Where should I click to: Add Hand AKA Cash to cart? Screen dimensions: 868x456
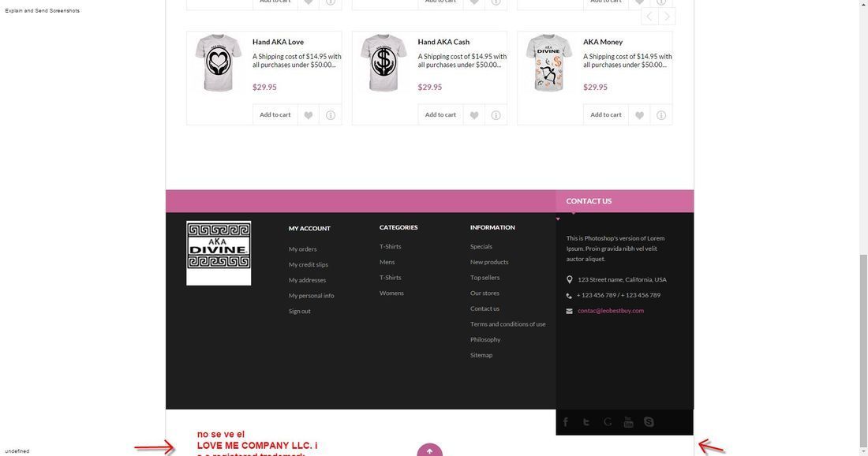coord(440,115)
